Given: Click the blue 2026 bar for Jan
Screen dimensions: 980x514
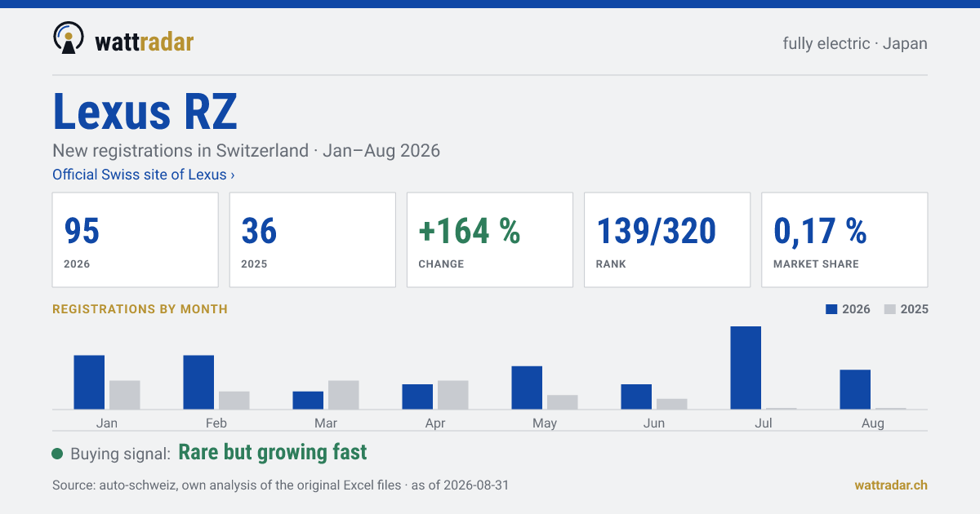Looking at the screenshot, I should pyautogui.click(x=89, y=382).
